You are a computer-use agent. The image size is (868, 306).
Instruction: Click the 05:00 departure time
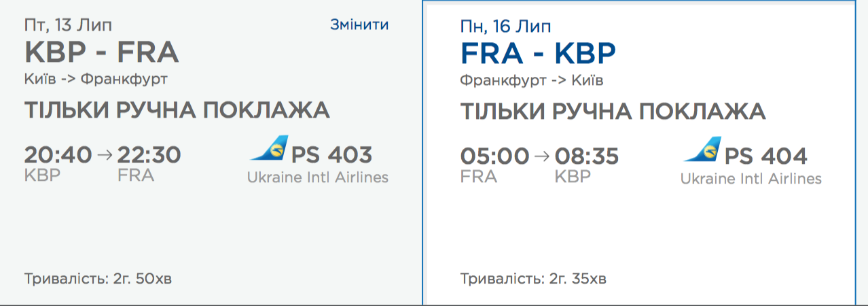tap(494, 156)
